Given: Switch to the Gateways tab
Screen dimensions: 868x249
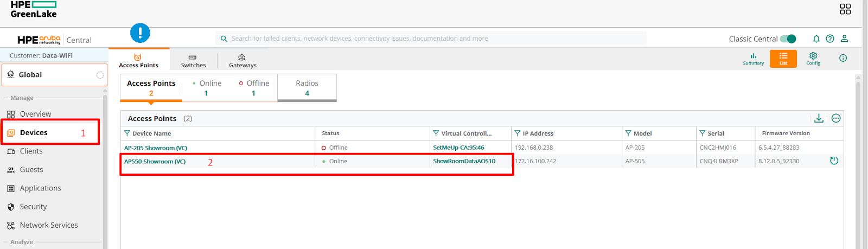Looking at the screenshot, I should click(x=242, y=61).
